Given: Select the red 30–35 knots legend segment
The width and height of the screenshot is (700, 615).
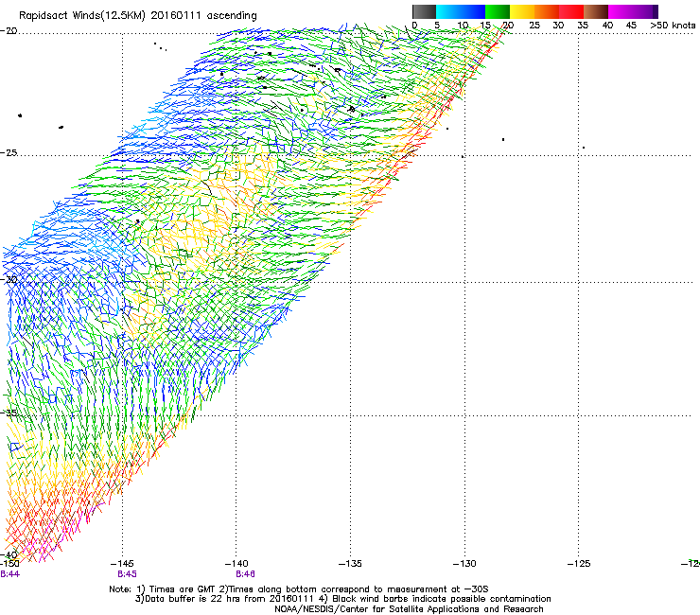Looking at the screenshot, I should 571,11.
